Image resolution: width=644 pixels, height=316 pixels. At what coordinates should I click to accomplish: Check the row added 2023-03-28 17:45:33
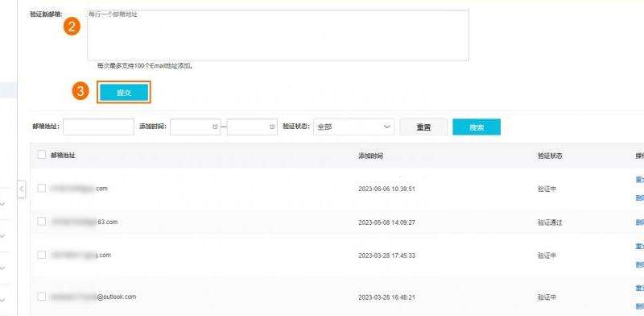tap(42, 255)
